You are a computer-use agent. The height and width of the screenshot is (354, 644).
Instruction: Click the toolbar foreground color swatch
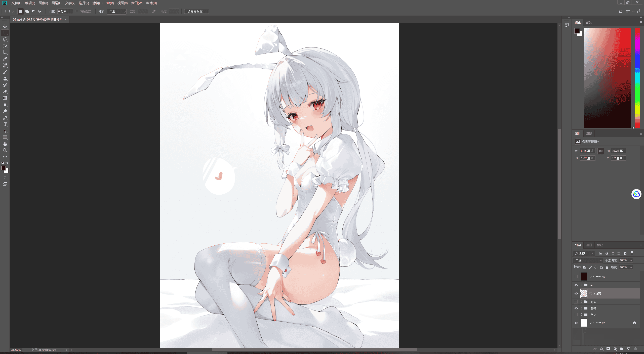coord(4,168)
